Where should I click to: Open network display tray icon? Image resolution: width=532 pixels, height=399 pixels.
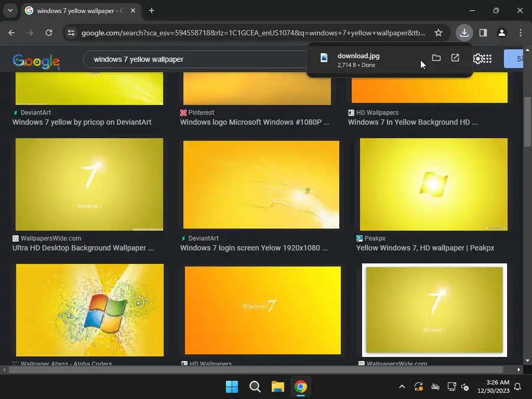coord(451,387)
